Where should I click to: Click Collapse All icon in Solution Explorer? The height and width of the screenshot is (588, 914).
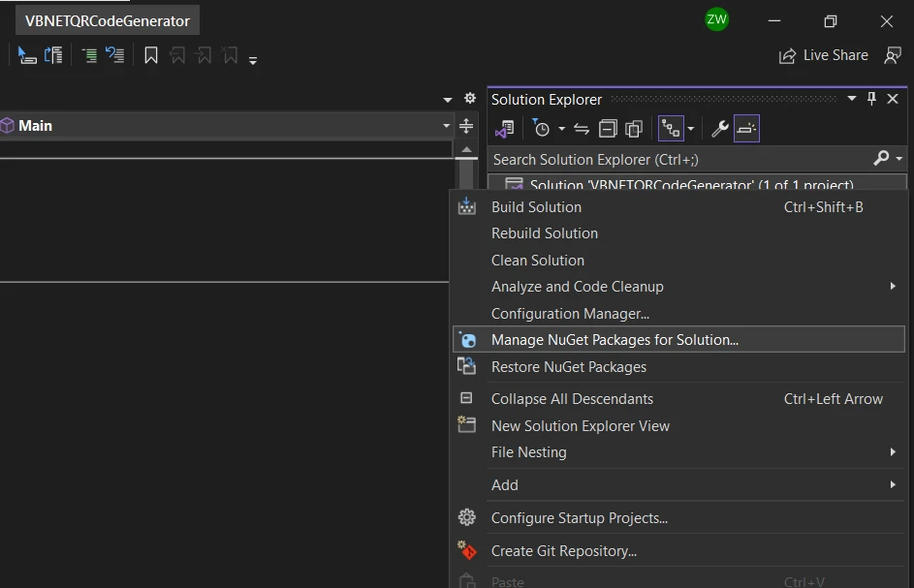608,129
